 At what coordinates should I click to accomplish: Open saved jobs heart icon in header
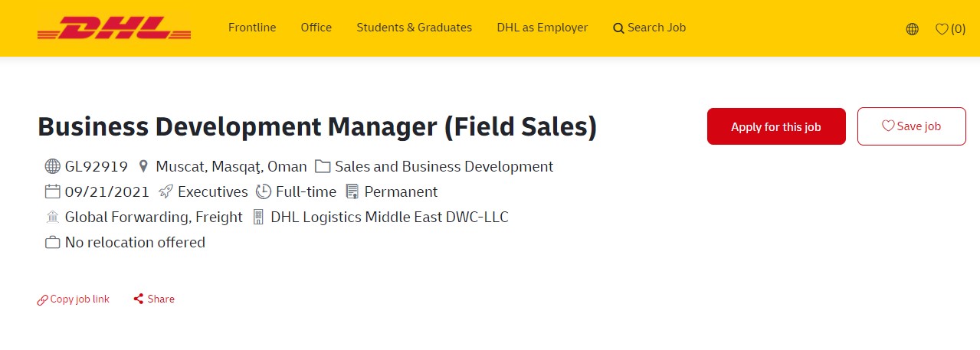coord(950,29)
